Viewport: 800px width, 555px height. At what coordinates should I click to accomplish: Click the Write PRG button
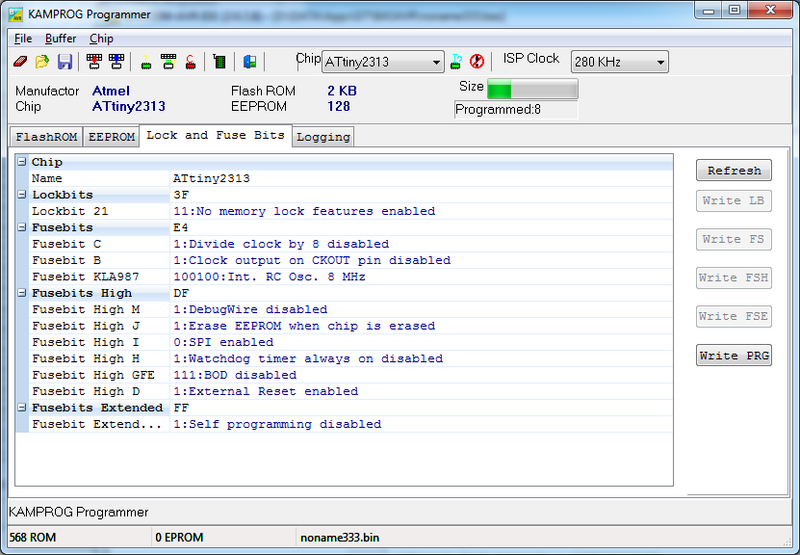[x=734, y=356]
